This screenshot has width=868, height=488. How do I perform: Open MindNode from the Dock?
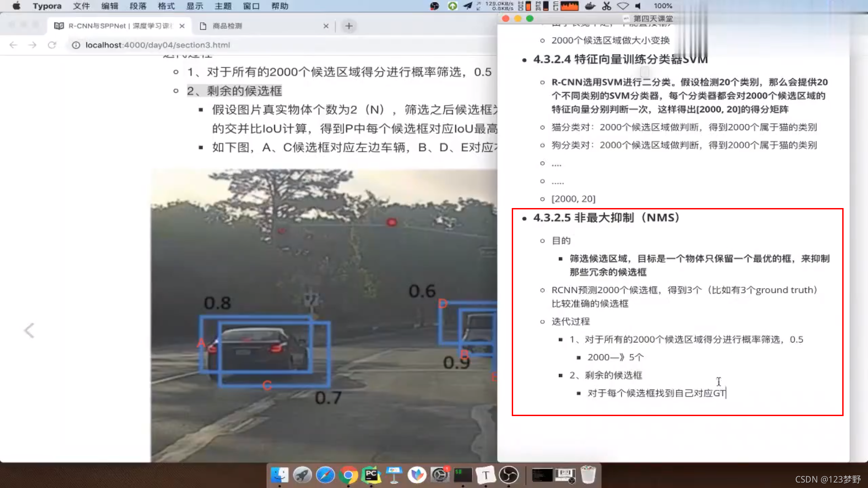click(417, 475)
